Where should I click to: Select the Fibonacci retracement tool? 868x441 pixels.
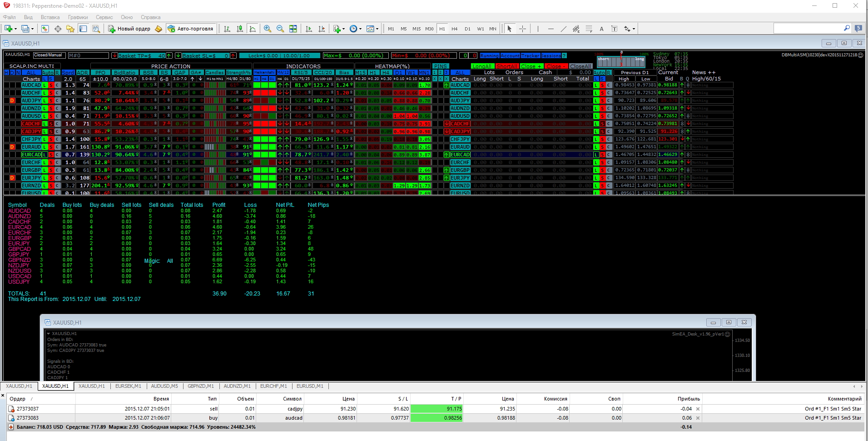pyautogui.click(x=589, y=29)
